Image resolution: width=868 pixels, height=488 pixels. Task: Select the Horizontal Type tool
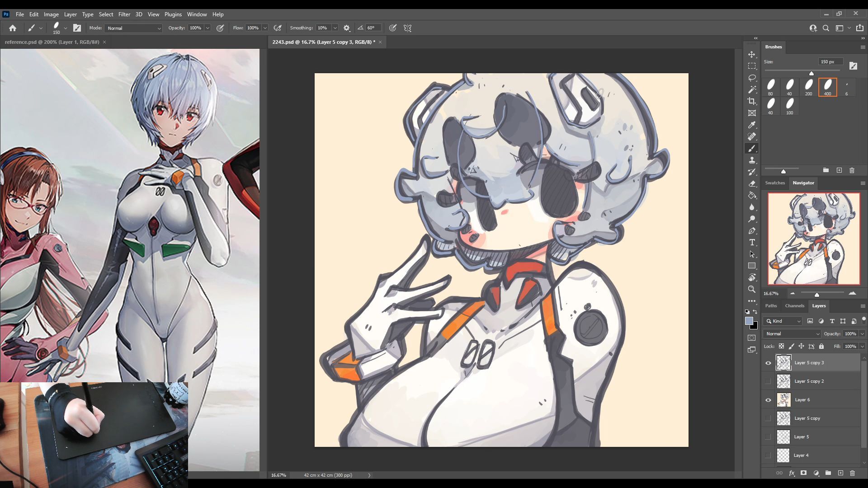[752, 242]
